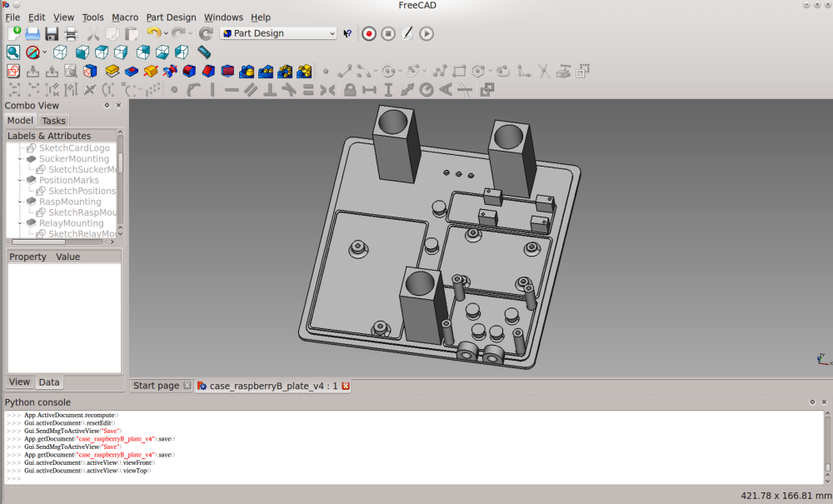
Task: Open the Edit menu
Action: click(37, 17)
